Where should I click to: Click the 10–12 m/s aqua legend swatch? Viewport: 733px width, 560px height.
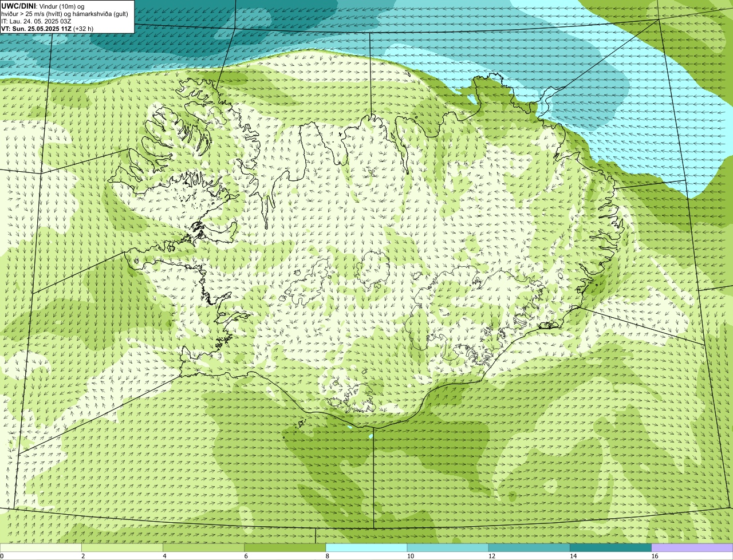point(448,547)
